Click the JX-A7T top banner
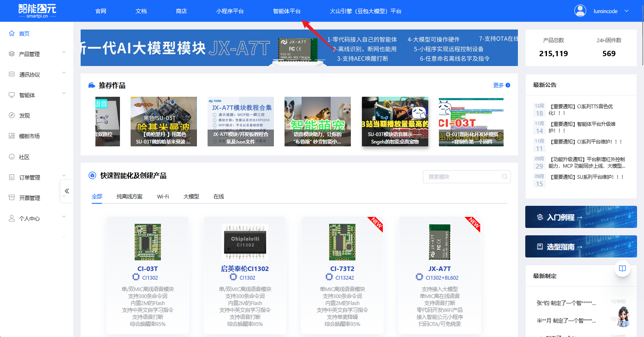The width and height of the screenshot is (644, 337). [x=299, y=48]
